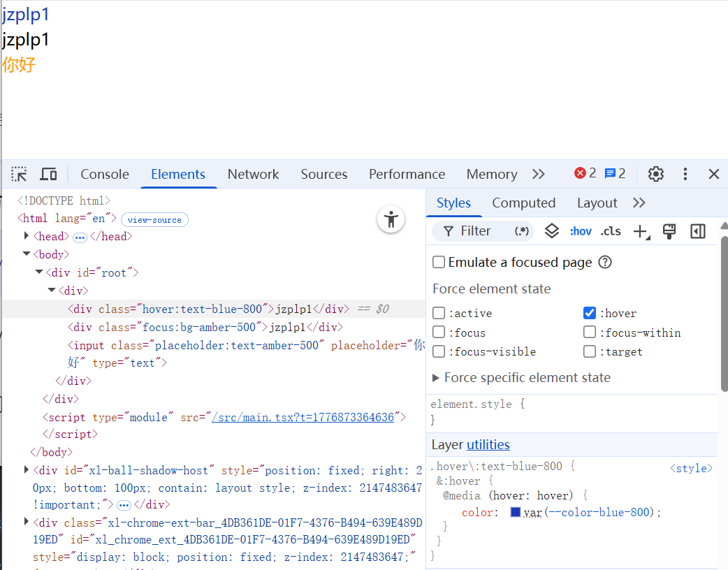Open the /src/main.tsx script link
The width and height of the screenshot is (728, 570).
[x=303, y=417]
